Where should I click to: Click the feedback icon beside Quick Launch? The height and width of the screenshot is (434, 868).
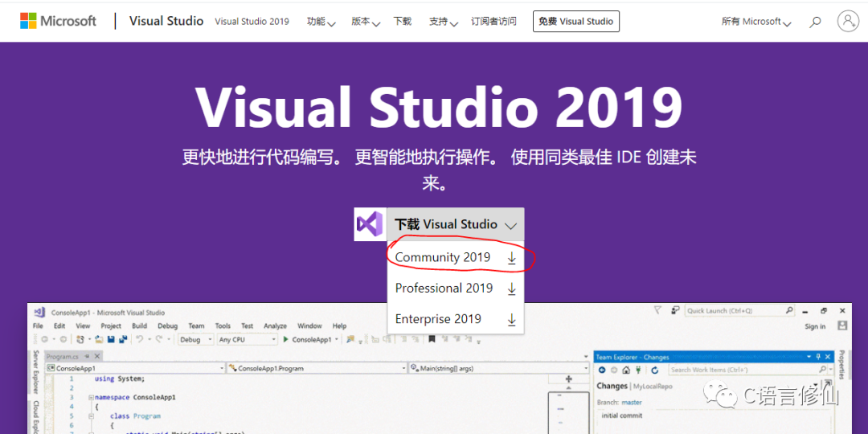(x=675, y=310)
